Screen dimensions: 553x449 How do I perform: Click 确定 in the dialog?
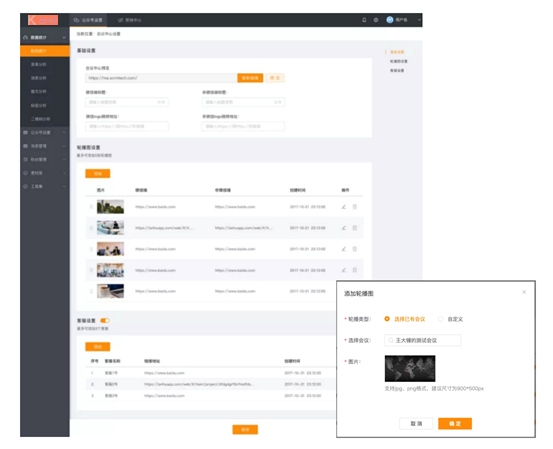[455, 424]
